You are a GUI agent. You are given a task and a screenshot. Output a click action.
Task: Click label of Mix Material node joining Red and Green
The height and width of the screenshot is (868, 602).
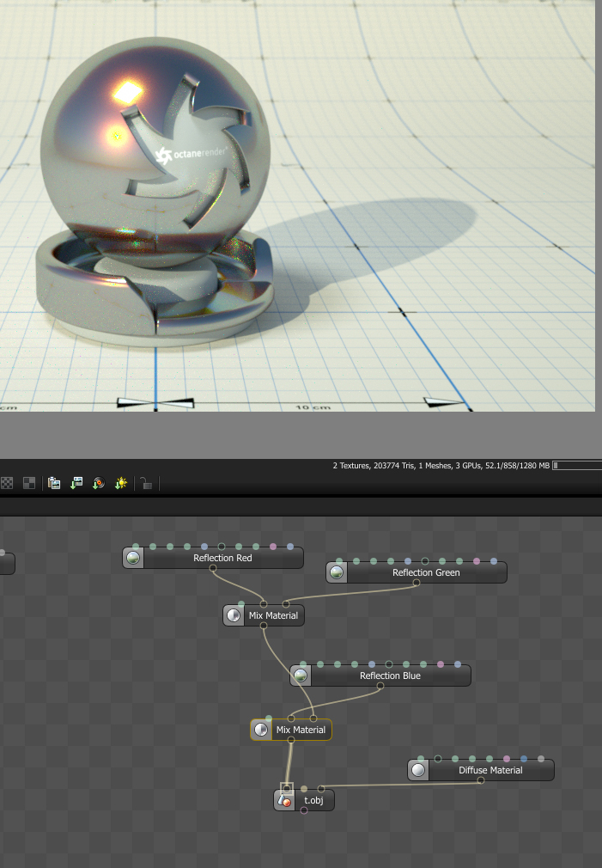[x=273, y=615]
